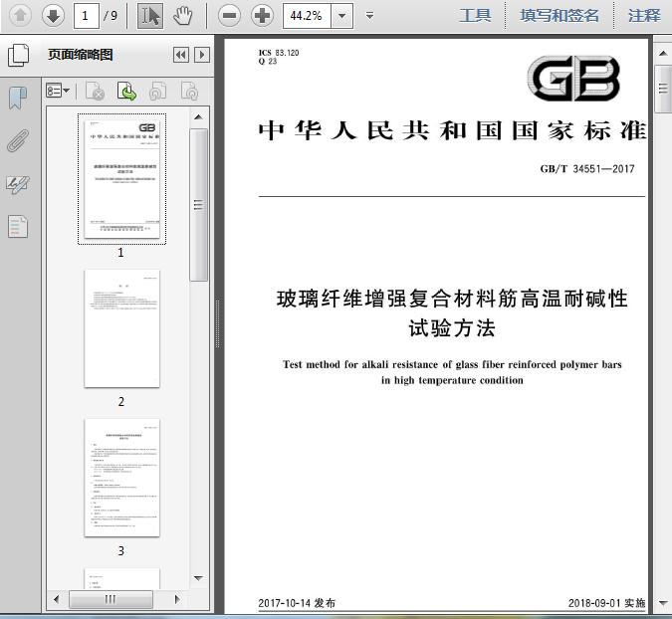672x619 pixels.
Task: Expand the thumbnails pane with right-arrow button
Action: coord(202,55)
